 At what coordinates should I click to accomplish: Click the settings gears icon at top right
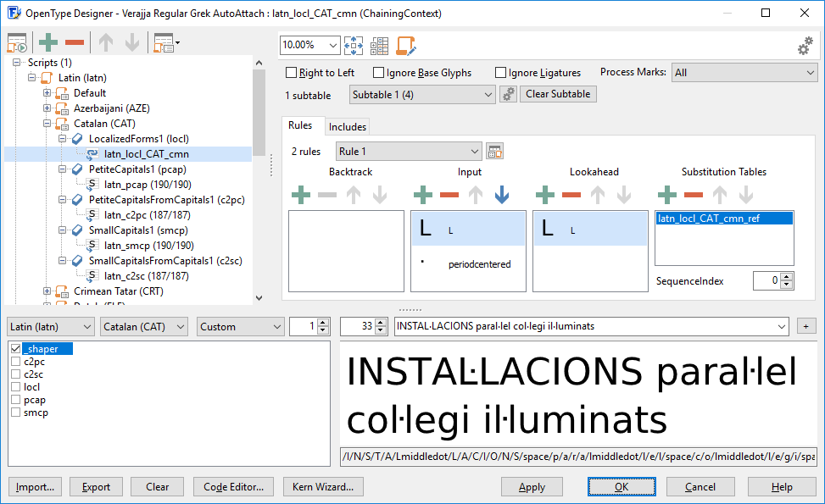click(x=805, y=46)
